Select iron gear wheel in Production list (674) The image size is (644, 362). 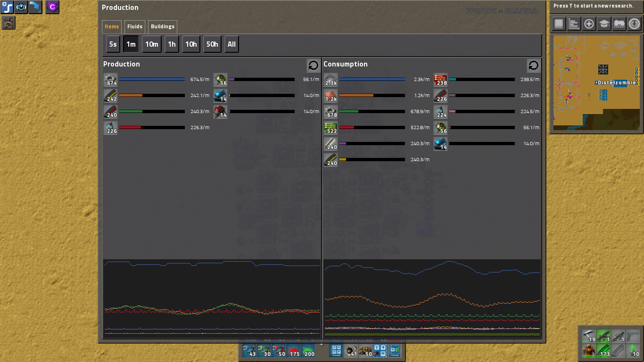tap(111, 80)
